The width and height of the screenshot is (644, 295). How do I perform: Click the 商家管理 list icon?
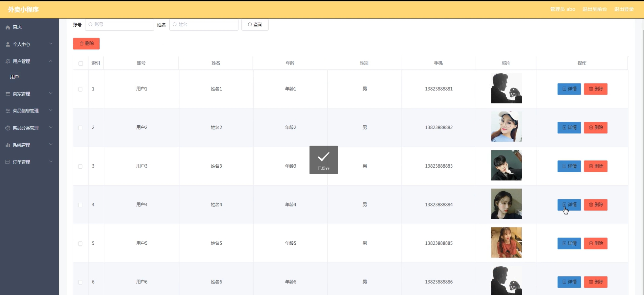(x=8, y=94)
